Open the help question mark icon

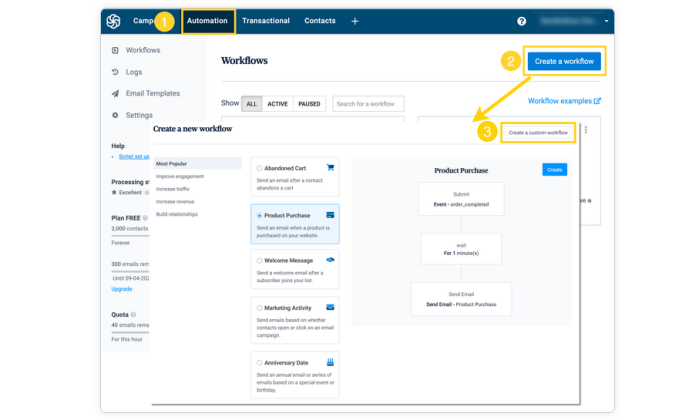coord(521,21)
